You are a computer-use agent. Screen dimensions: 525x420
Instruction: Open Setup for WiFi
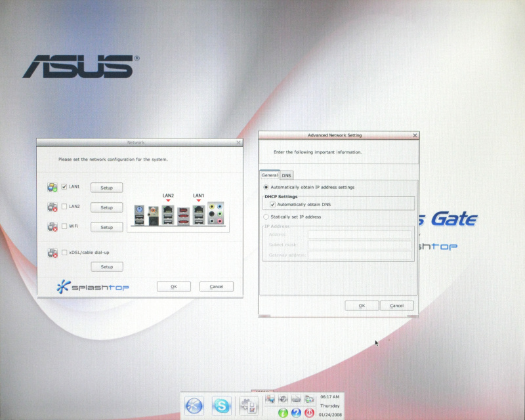tap(107, 227)
